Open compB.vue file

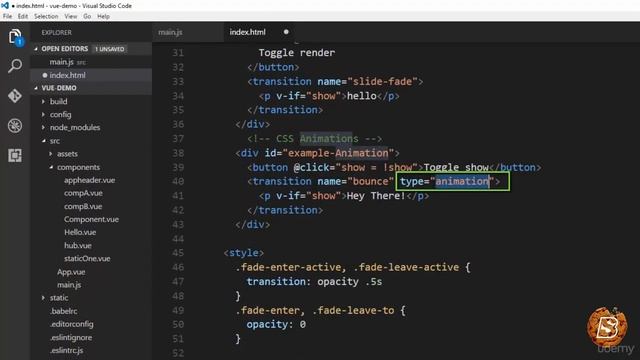[83, 206]
